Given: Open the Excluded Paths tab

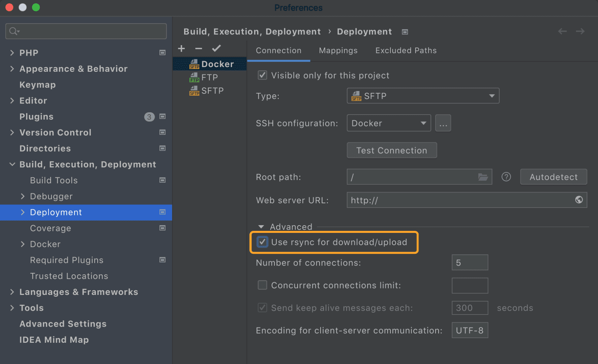Looking at the screenshot, I should 406,50.
